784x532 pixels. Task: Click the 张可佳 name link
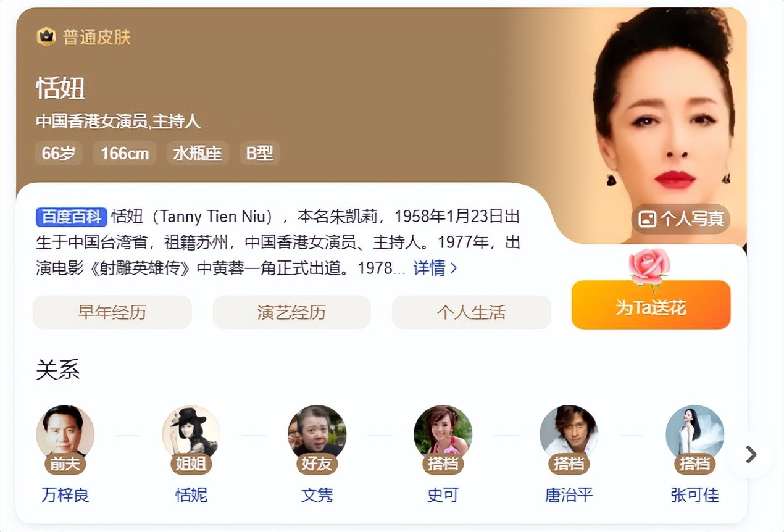click(694, 495)
